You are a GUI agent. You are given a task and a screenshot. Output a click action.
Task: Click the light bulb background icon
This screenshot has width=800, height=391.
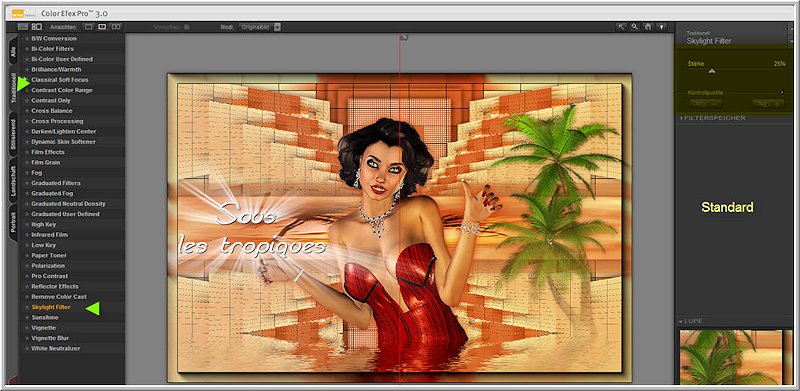[661, 27]
